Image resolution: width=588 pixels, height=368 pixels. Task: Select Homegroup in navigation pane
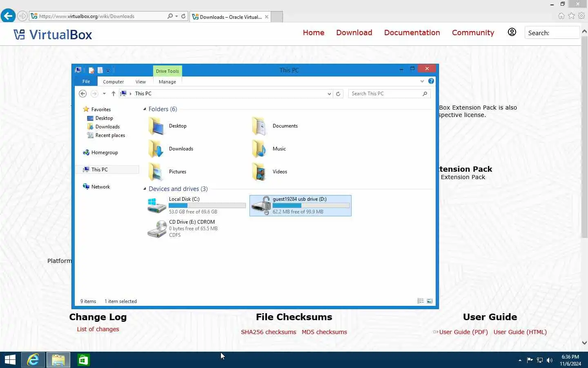[100, 153]
